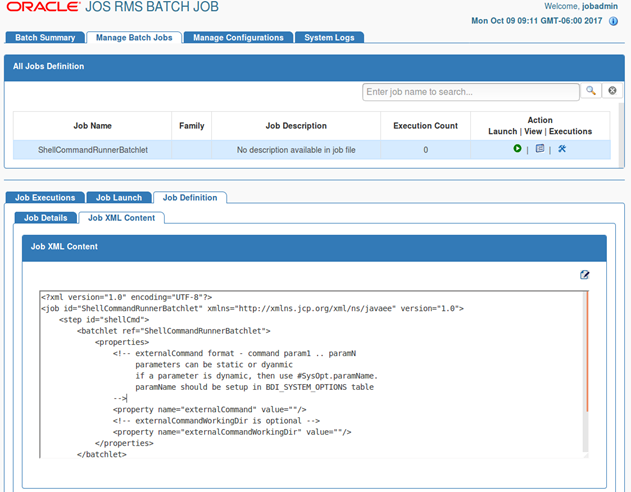631x492 pixels.
Task: Click the search magnifier icon
Action: pyautogui.click(x=590, y=91)
